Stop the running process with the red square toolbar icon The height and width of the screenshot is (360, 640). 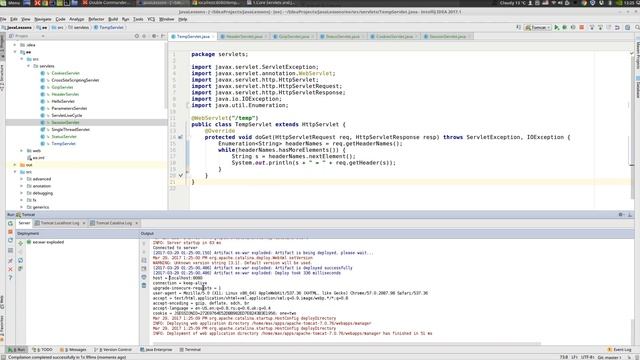point(582,27)
